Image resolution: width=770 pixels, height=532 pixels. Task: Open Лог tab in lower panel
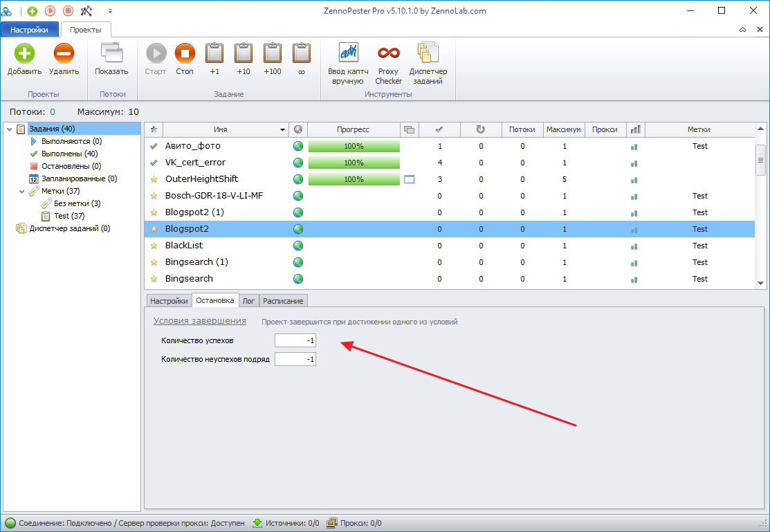coord(248,301)
